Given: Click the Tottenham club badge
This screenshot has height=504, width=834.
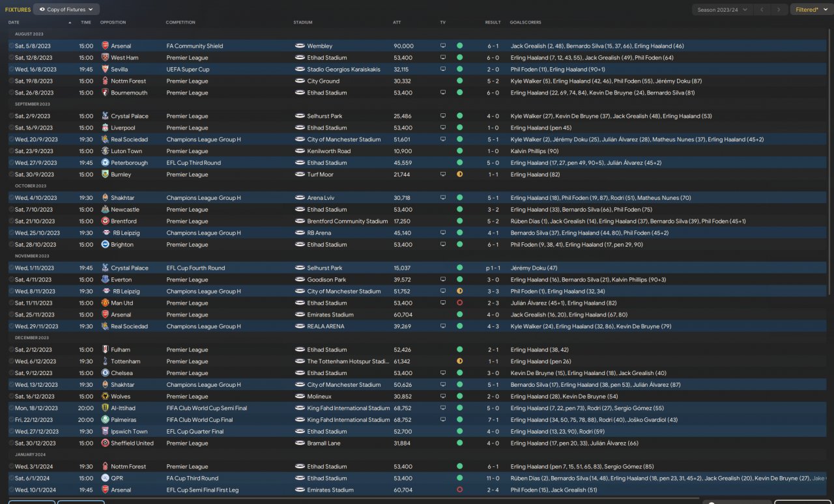Looking at the screenshot, I should pos(106,361).
